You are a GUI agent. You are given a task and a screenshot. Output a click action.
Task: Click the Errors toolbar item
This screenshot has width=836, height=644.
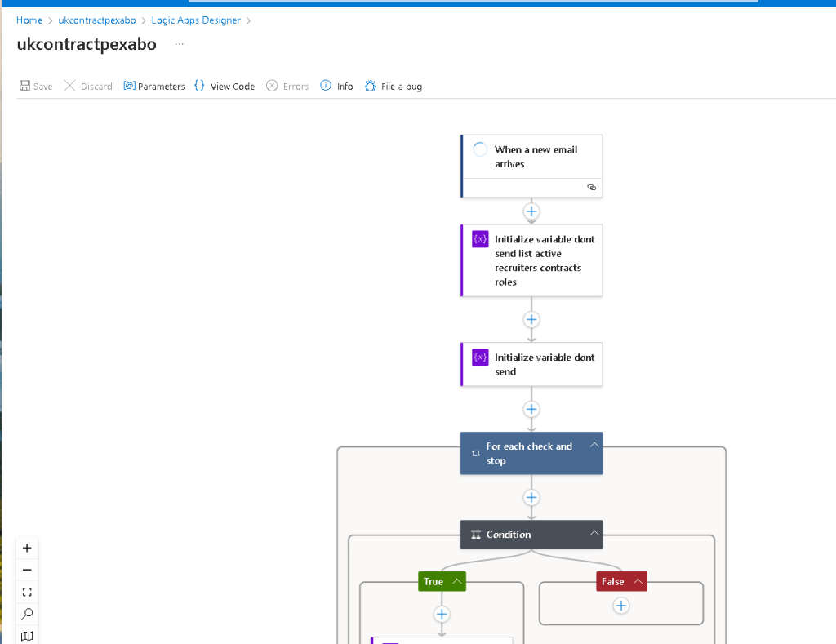click(287, 86)
